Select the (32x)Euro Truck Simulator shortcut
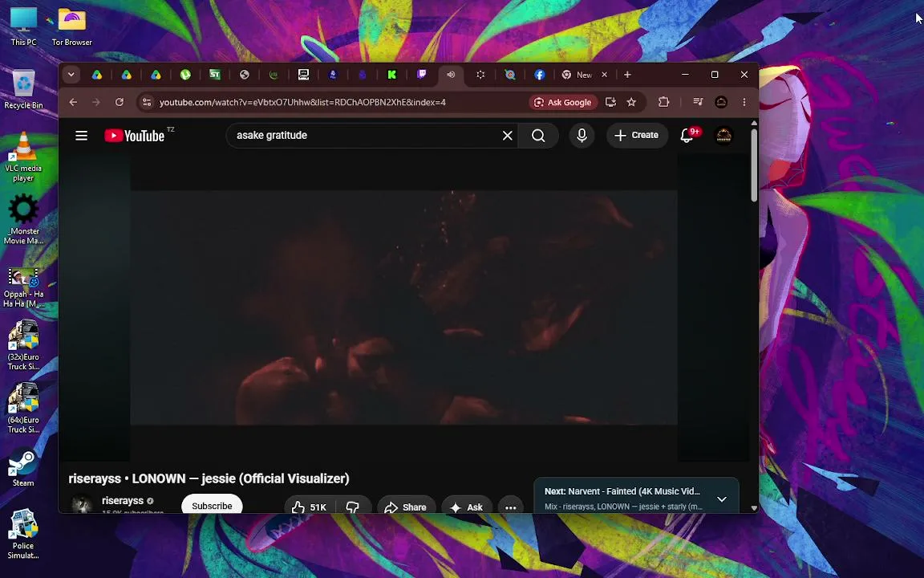 point(23,345)
